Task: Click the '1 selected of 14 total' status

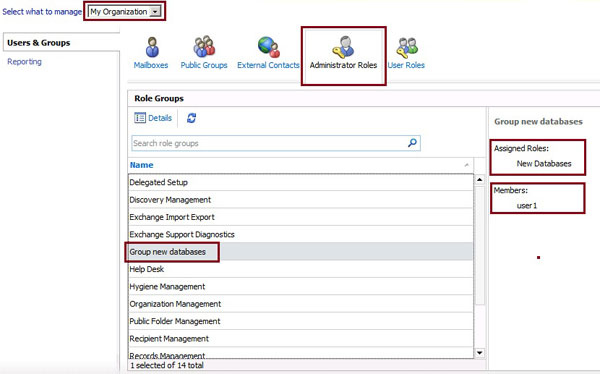Action: tap(166, 365)
